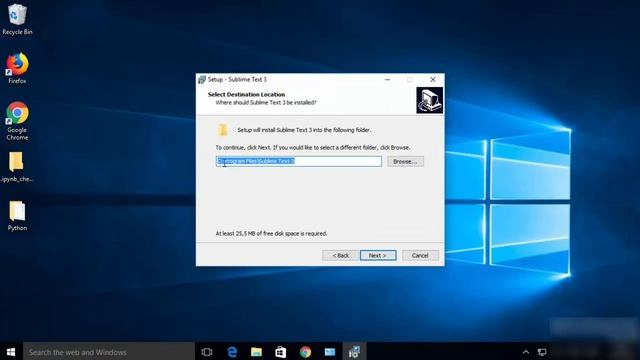This screenshot has width=640, height=360.
Task: Open the Google Chrome desktop shortcut
Action: click(17, 121)
